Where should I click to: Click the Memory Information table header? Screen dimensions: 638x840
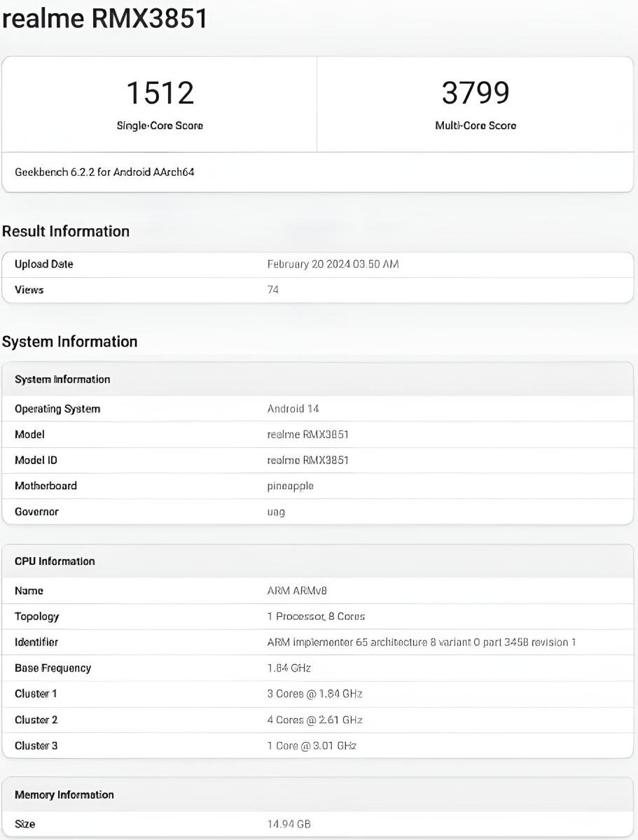pos(64,794)
